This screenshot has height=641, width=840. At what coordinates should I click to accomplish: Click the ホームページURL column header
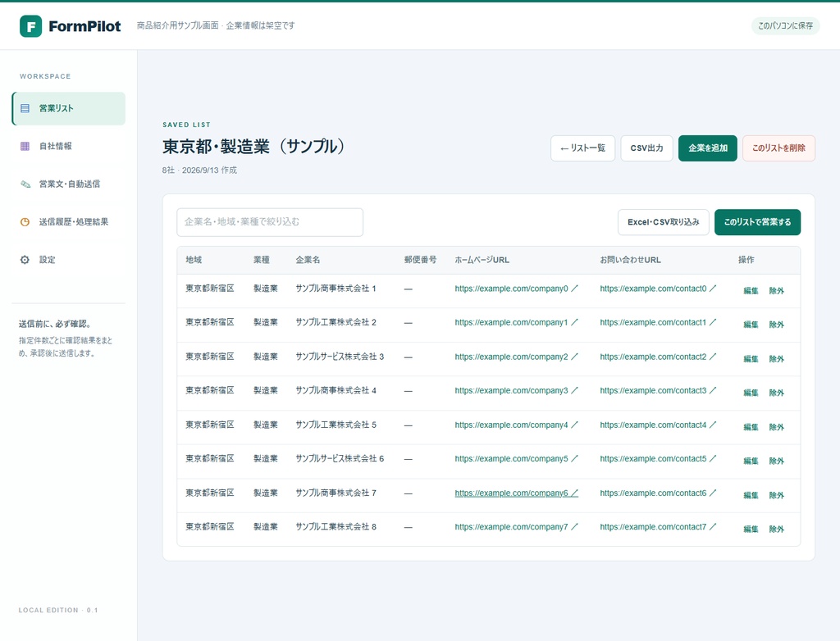coord(482,260)
